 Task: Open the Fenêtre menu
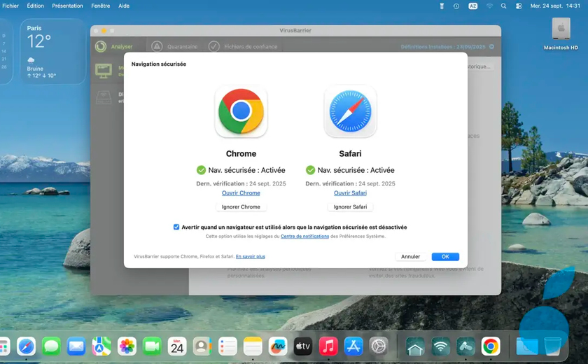[100, 6]
